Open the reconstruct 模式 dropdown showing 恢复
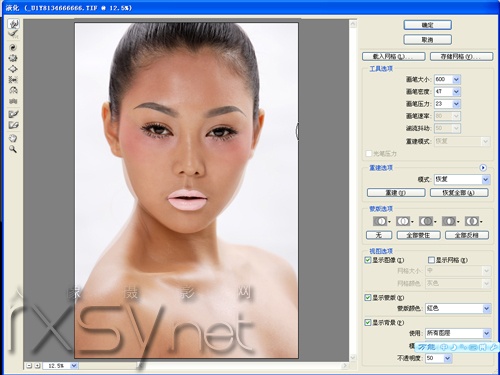The image size is (500, 375). coord(462,180)
